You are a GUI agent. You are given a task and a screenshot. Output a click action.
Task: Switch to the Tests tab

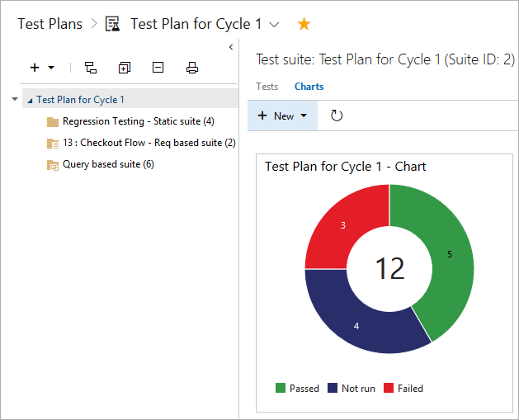coord(267,86)
